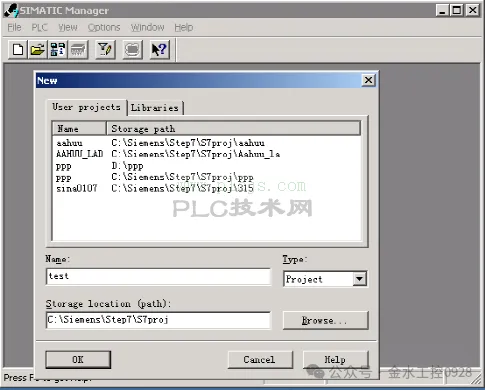
Task: Click the Browse... button
Action: tap(325, 320)
